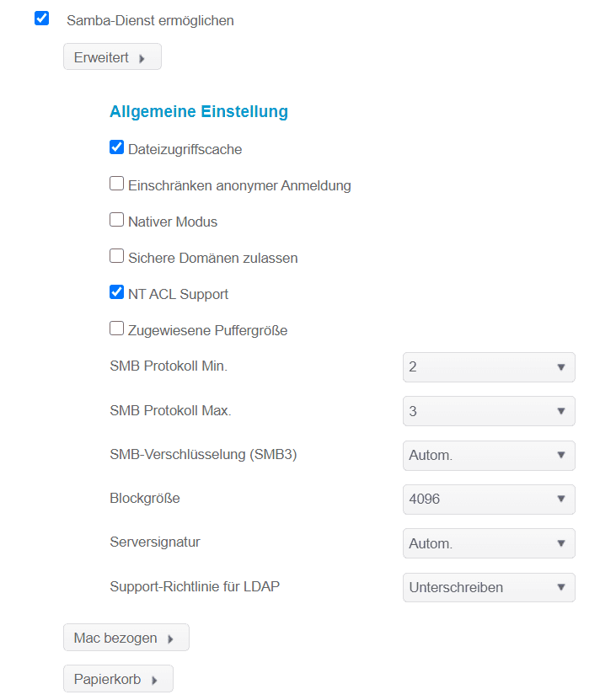The image size is (616, 700).
Task: Select Support-Richtlinie für LDAP dropdown
Action: click(x=489, y=588)
